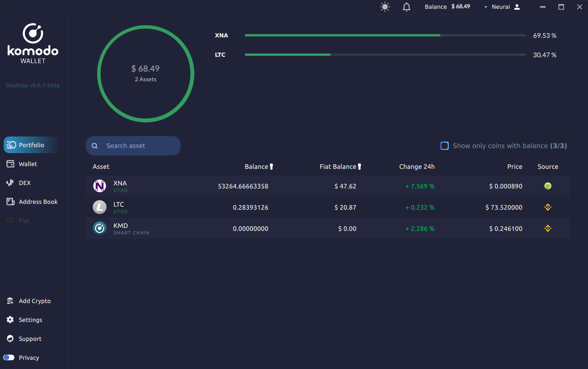
Task: Click the swap source icon on the LTC row
Action: pyautogui.click(x=547, y=207)
